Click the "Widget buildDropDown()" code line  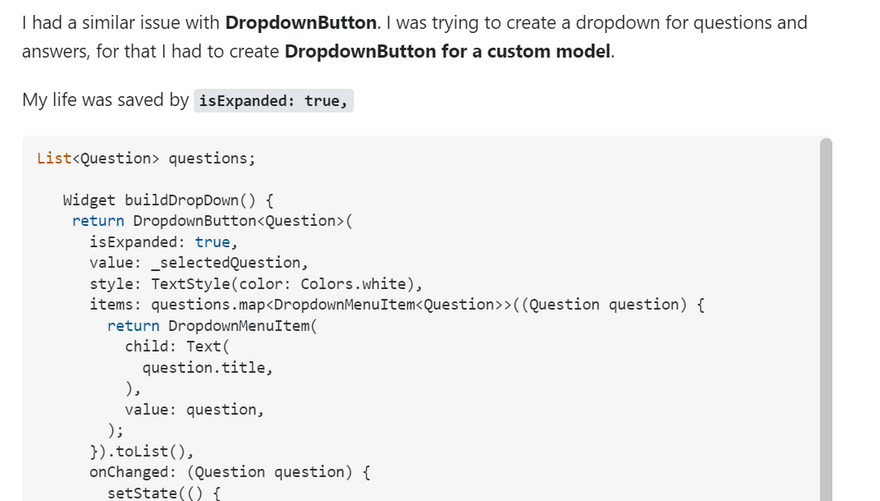click(x=168, y=200)
